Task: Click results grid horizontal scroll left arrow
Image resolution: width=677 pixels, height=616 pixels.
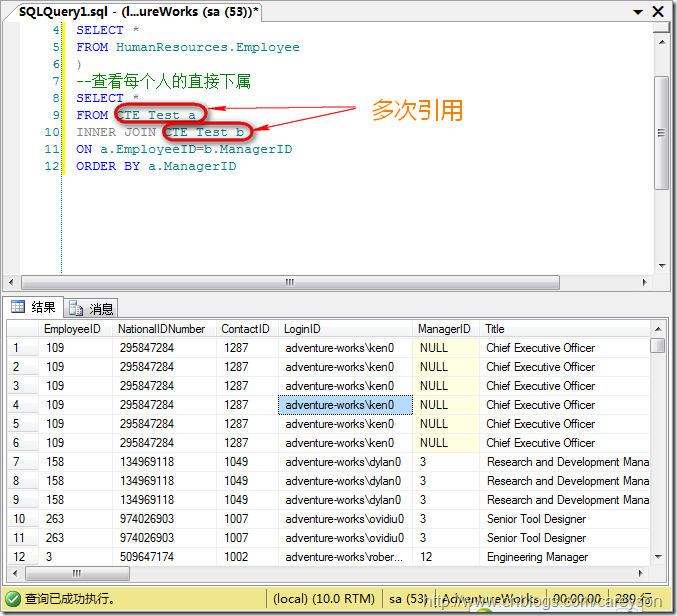Action: click(x=16, y=573)
